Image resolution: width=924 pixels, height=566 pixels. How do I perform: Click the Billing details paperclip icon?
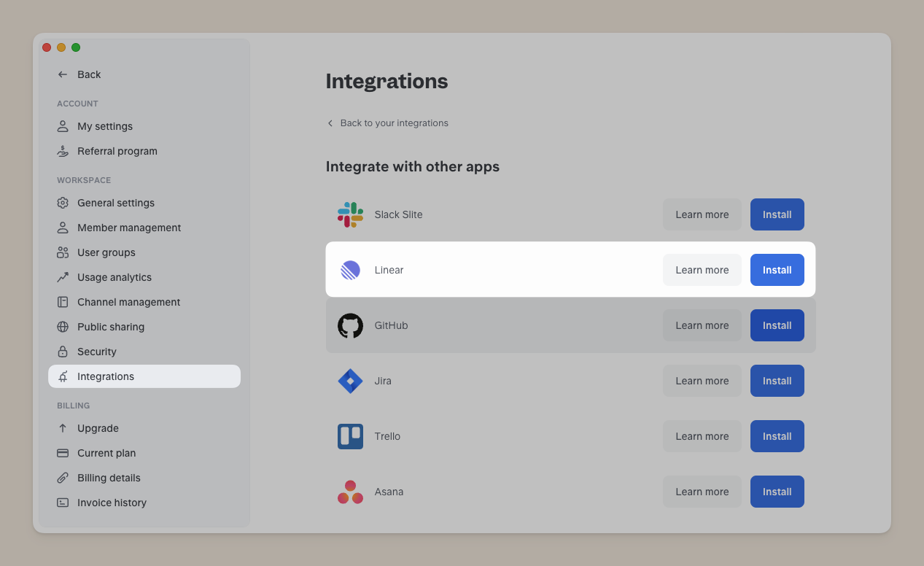63,478
